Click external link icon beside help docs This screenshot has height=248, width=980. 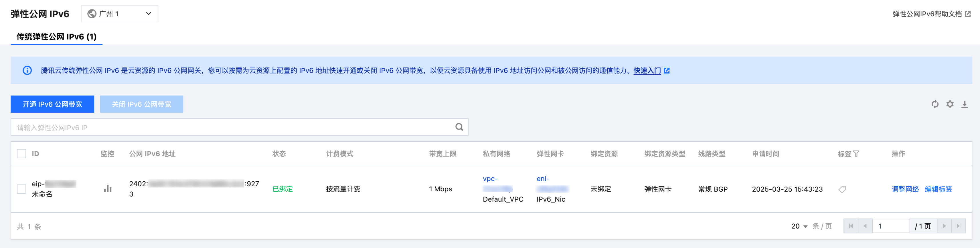coord(968,14)
